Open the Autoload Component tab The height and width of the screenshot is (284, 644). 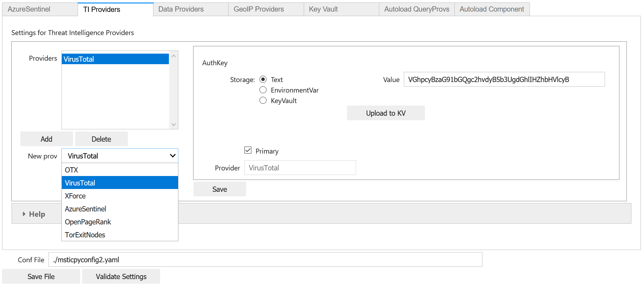[x=492, y=9]
